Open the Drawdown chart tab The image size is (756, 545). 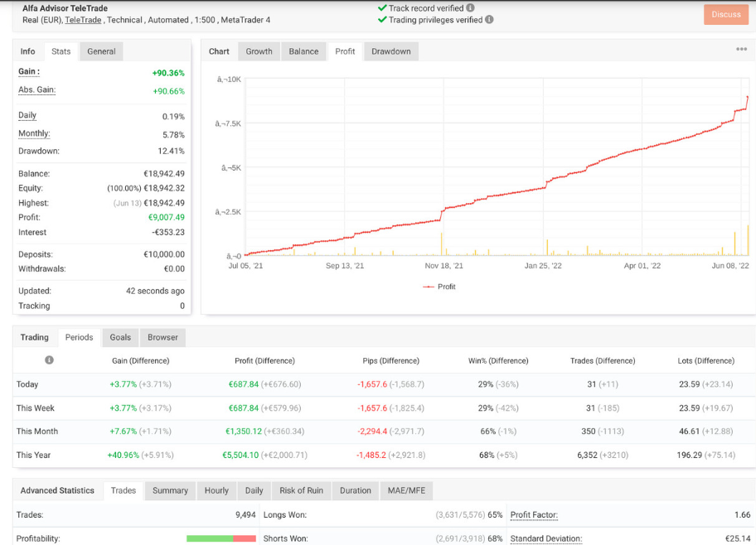click(391, 51)
